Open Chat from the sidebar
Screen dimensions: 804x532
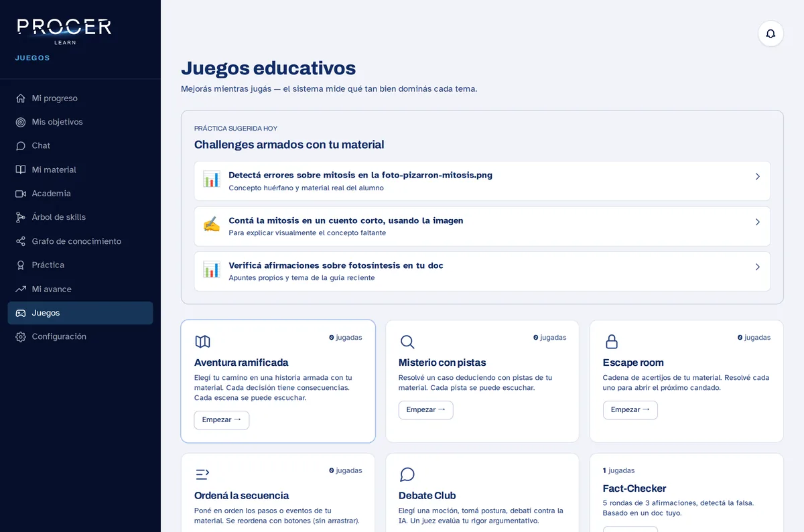coord(80,146)
